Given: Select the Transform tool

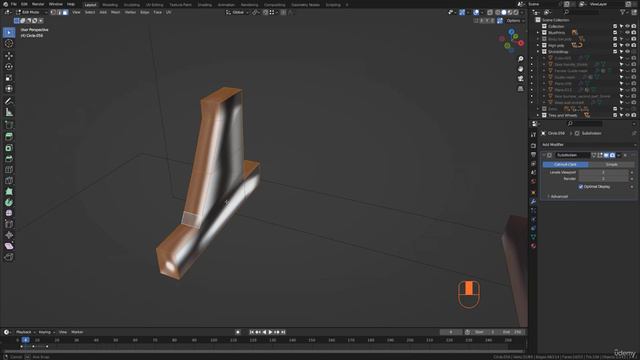Looking at the screenshot, I should coord(9,89).
